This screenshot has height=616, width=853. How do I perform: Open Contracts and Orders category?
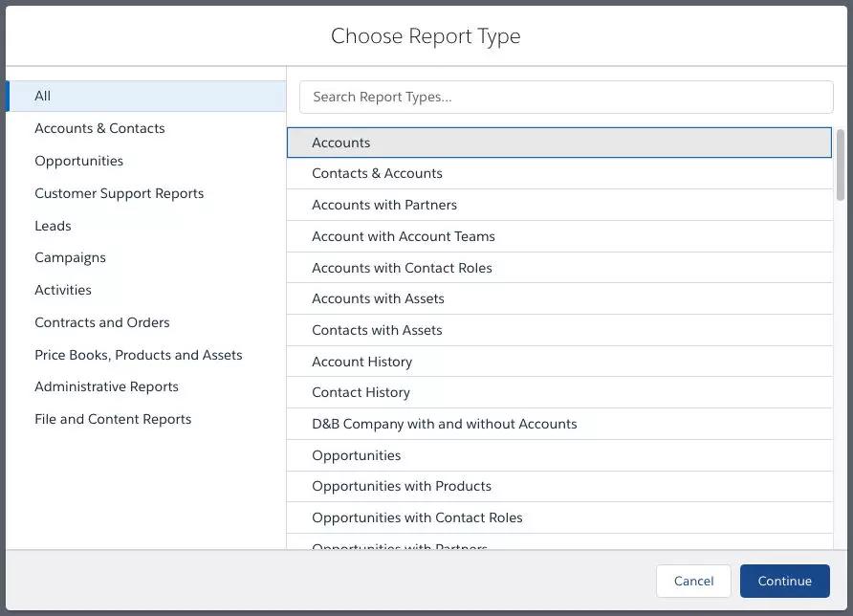click(101, 322)
